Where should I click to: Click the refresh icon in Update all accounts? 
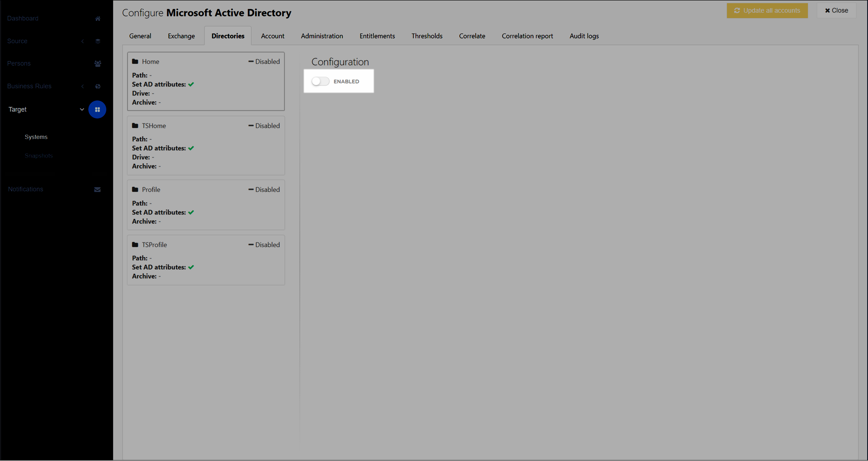(737, 10)
